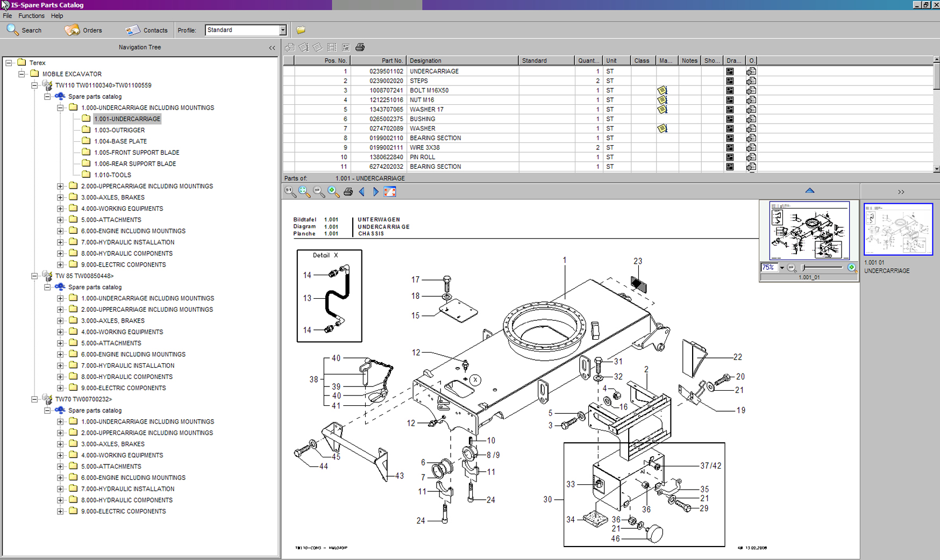The width and height of the screenshot is (940, 560).
Task: Click the Orders button
Action: coord(83,30)
